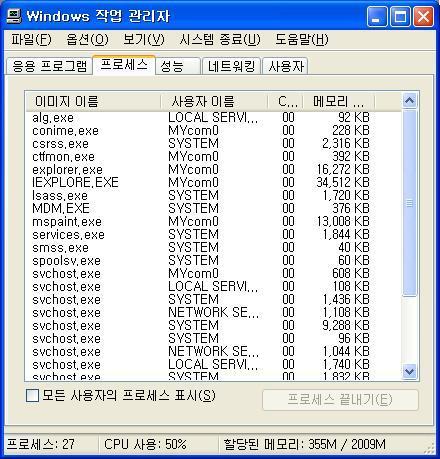Click the 13,008 KB memory value
Viewport: 440px width, 459px height.
[343, 221]
